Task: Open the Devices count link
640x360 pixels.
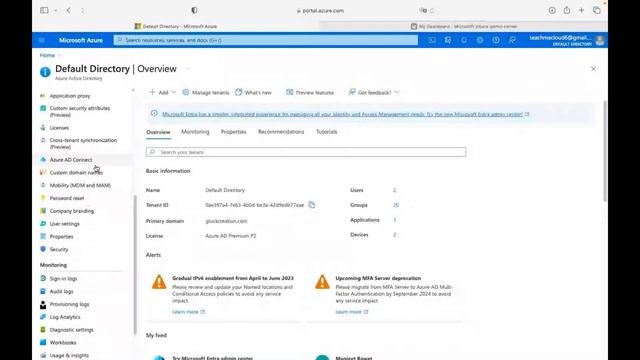Action: tap(394, 235)
